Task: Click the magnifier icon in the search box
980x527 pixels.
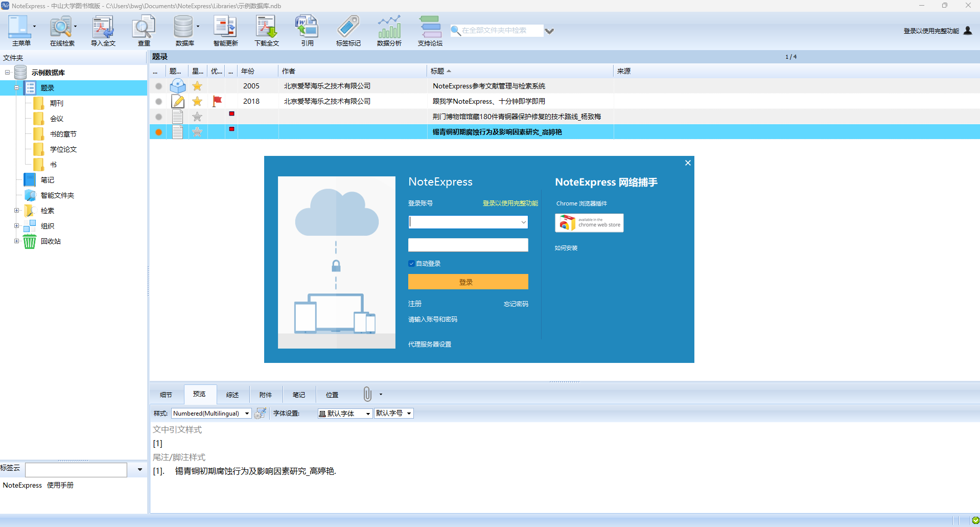Action: click(x=456, y=31)
